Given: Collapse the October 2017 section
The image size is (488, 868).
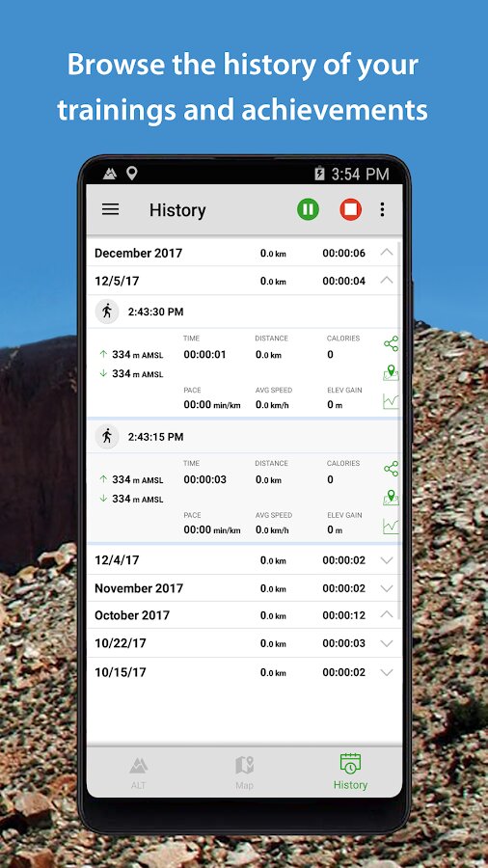Looking at the screenshot, I should [387, 615].
